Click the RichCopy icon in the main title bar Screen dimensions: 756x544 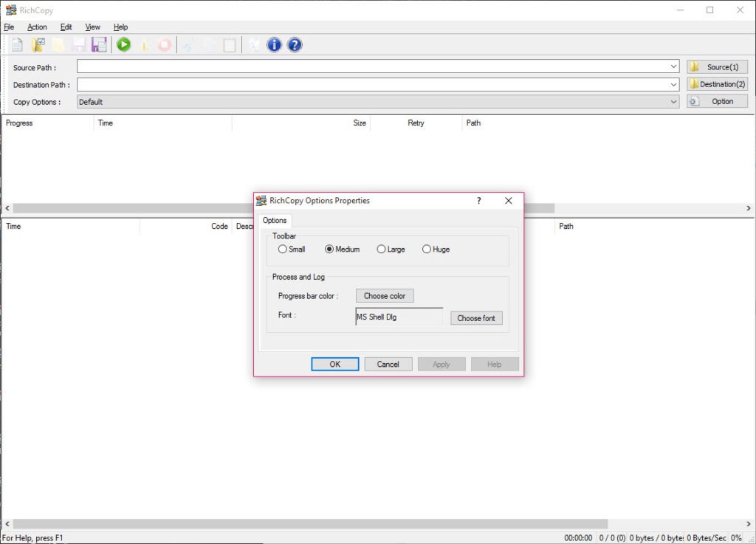(x=10, y=10)
